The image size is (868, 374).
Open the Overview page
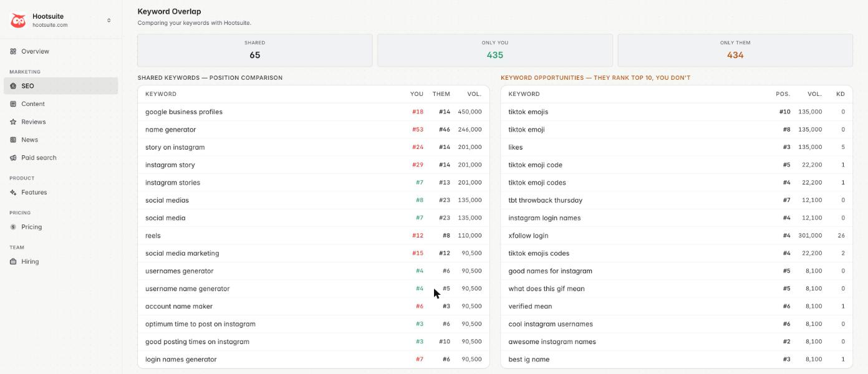(60, 51)
